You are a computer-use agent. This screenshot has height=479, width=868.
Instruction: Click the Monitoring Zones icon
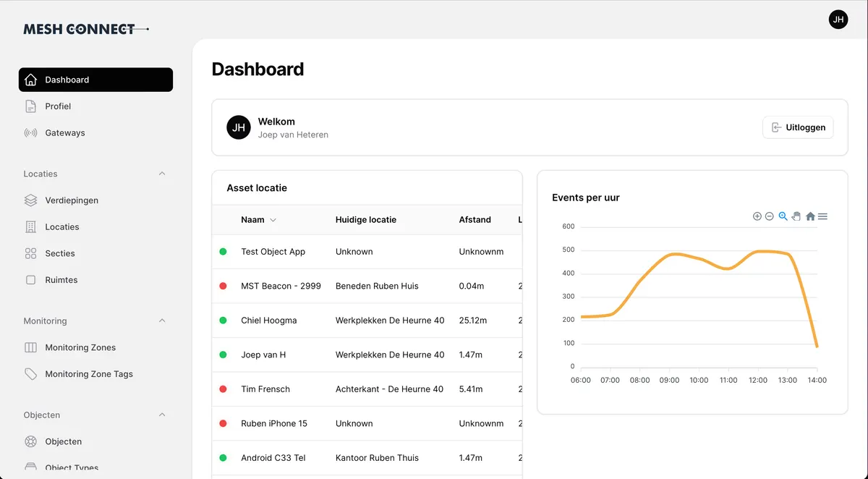(30, 347)
